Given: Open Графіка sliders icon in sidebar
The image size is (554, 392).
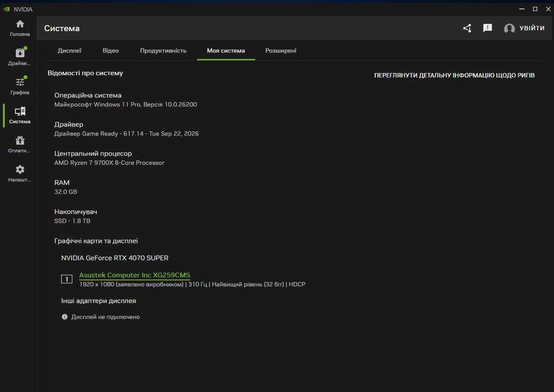Looking at the screenshot, I should 20,82.
